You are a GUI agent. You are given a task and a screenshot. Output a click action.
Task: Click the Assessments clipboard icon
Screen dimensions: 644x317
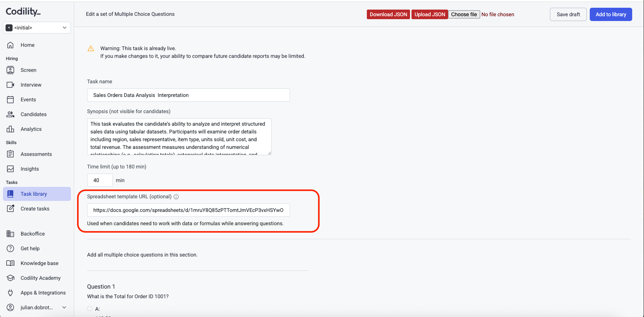click(10, 154)
